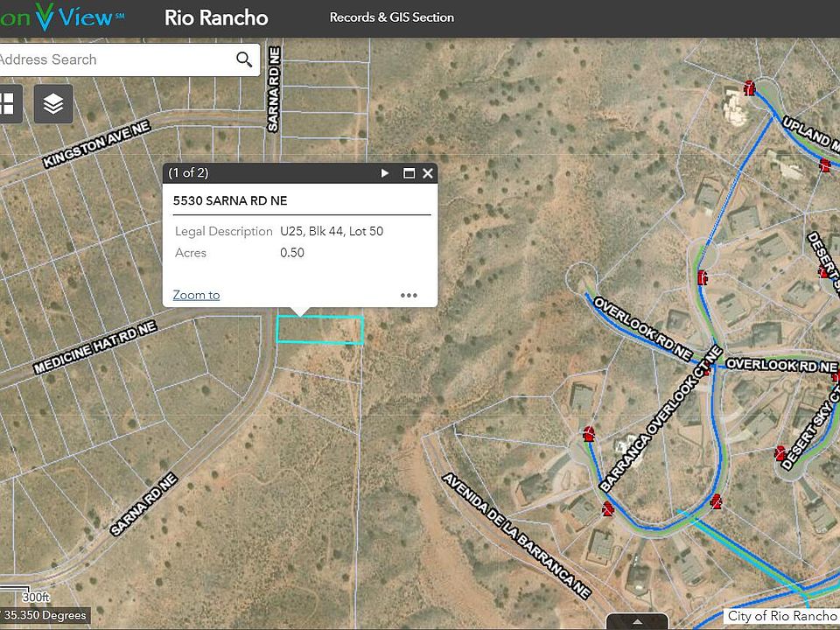
Task: Open the popup's three-dot actions menu
Action: pos(409,295)
